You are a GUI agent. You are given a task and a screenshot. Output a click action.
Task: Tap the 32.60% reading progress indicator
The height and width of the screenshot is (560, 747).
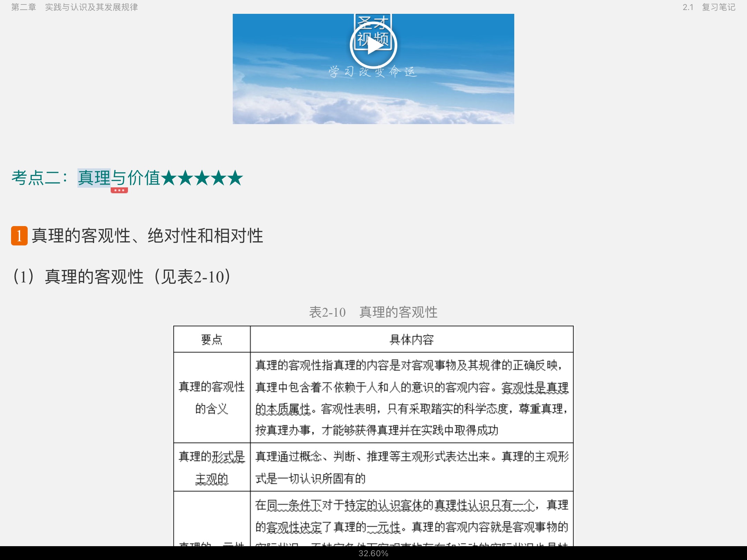tap(373, 553)
